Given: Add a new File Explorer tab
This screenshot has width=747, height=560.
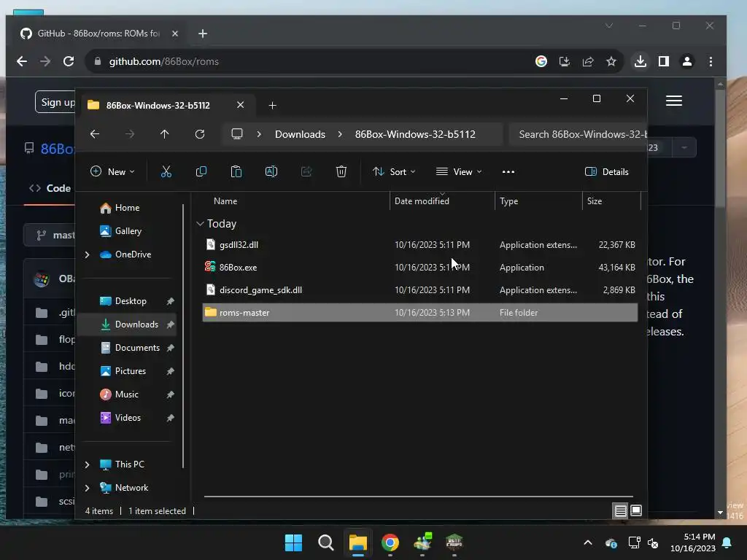Looking at the screenshot, I should (273, 105).
